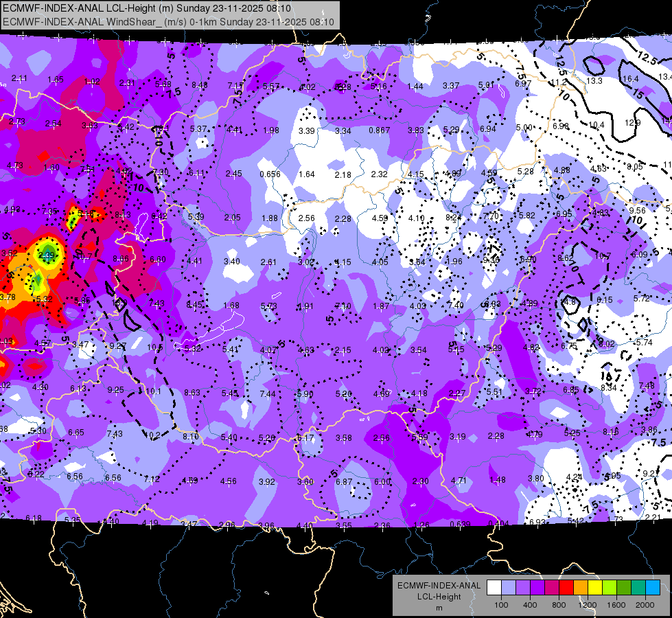Click the wind shear value 1.64

click(x=306, y=174)
